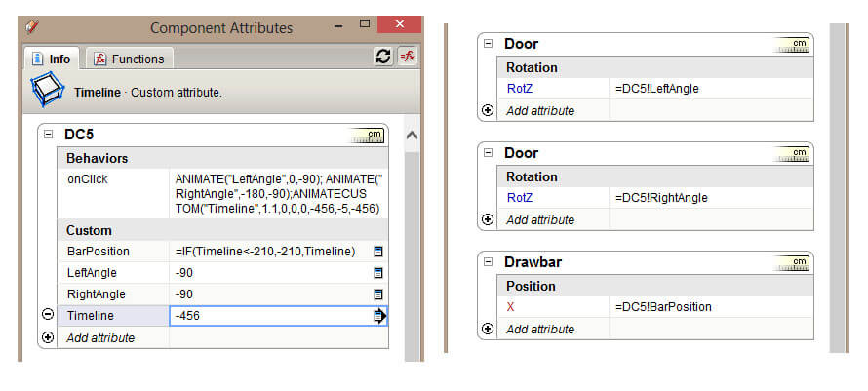Select the onClick attribute name
Screen dimensions: 868x391
88,179
